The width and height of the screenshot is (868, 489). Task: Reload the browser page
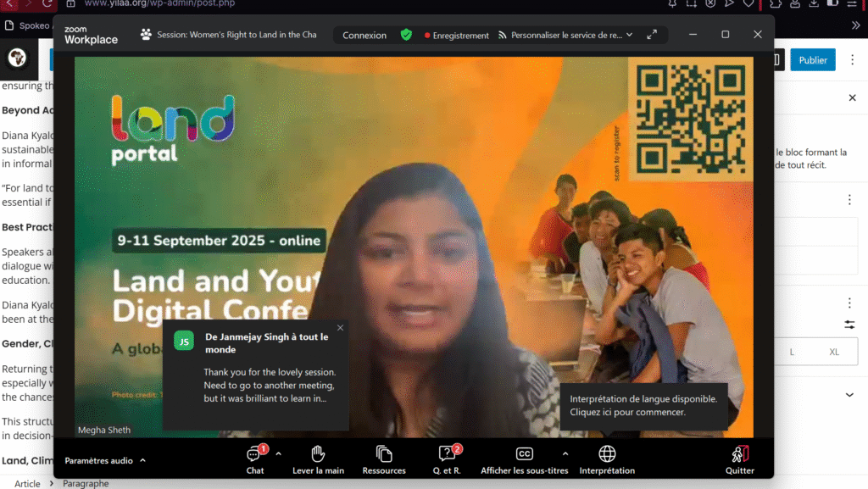(47, 3)
